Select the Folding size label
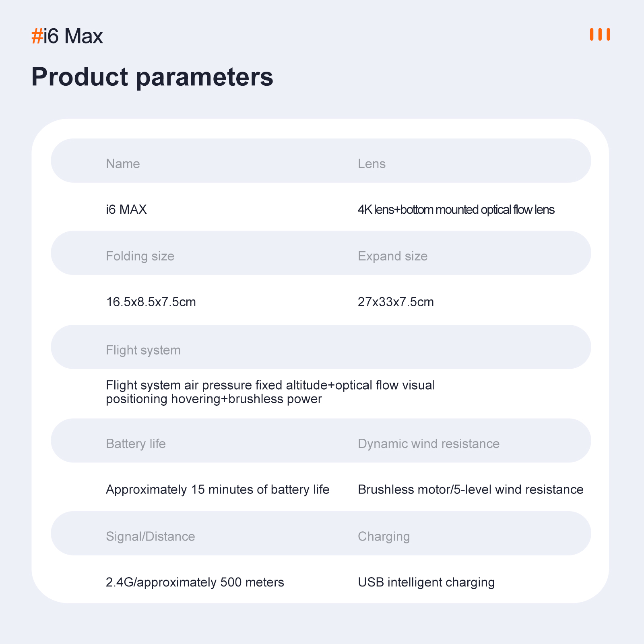644x644 pixels. [x=140, y=256]
